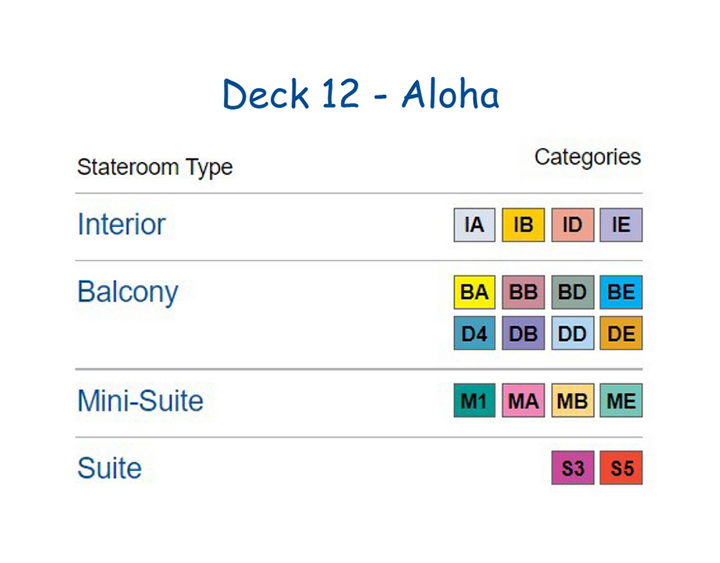Select the yellow BA balcony category
The height and width of the screenshot is (563, 720).
click(x=474, y=292)
